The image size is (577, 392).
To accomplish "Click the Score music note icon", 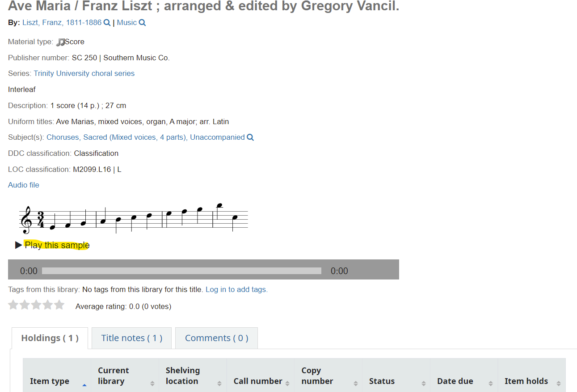I will click(x=60, y=42).
